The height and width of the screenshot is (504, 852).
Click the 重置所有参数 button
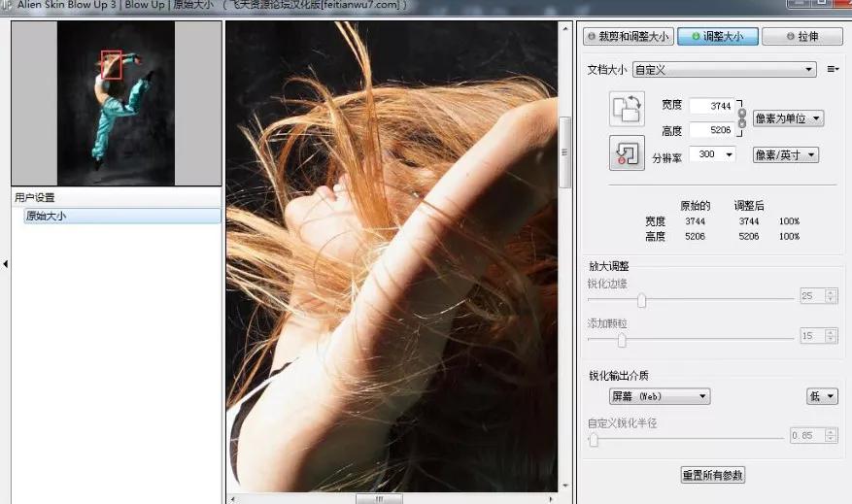712,475
